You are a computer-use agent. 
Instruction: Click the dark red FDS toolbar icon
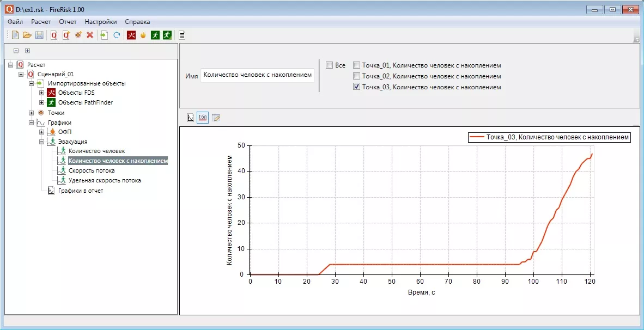(x=131, y=35)
